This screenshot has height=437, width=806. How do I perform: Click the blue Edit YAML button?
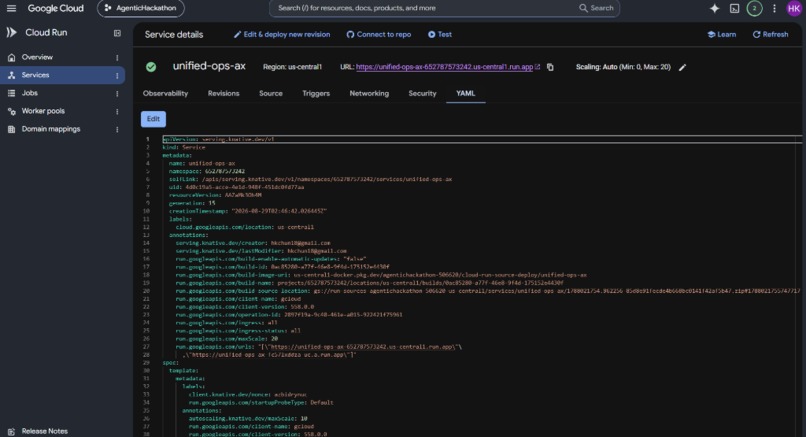[x=153, y=119]
